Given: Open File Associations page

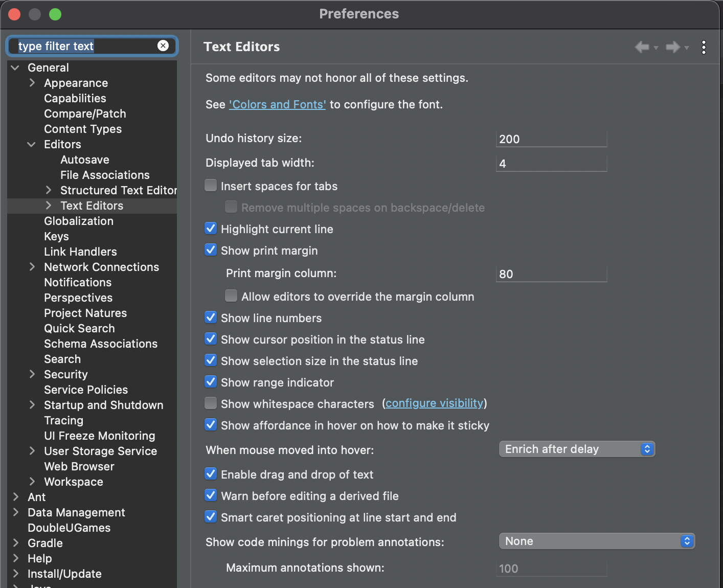Looking at the screenshot, I should click(105, 175).
